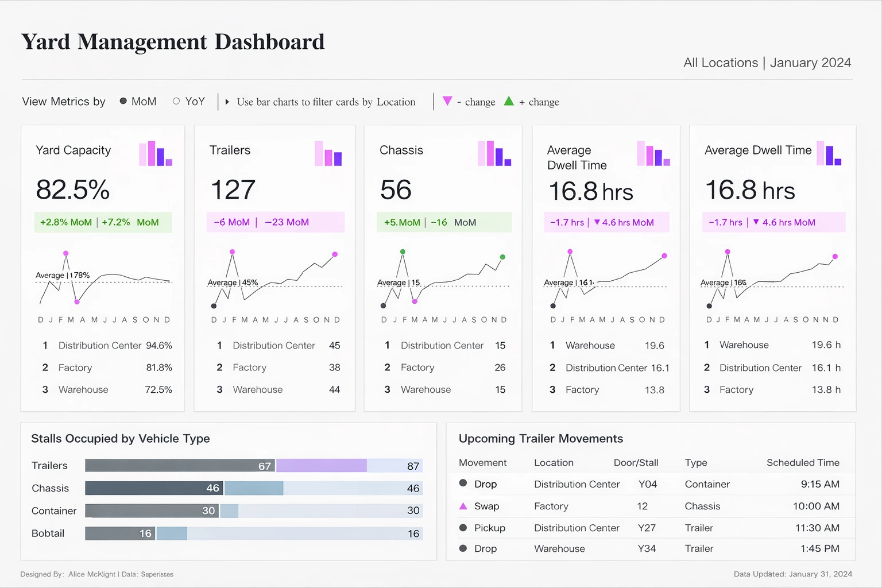882x588 pixels.
Task: Select the MoM radio button
Action: click(x=123, y=101)
